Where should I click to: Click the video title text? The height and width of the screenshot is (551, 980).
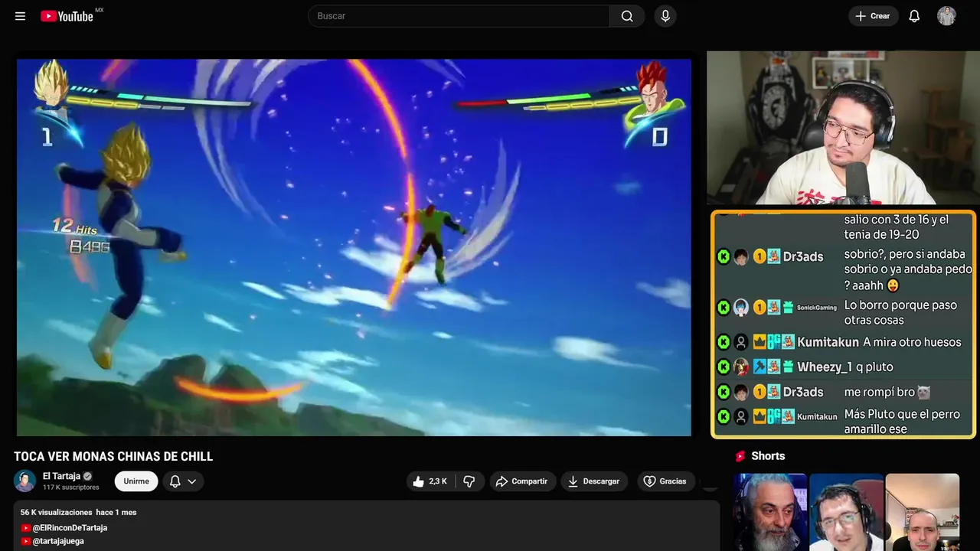click(113, 457)
